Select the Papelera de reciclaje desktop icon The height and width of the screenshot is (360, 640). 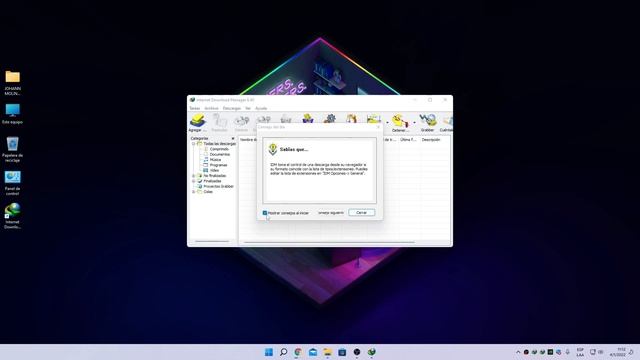[13, 149]
